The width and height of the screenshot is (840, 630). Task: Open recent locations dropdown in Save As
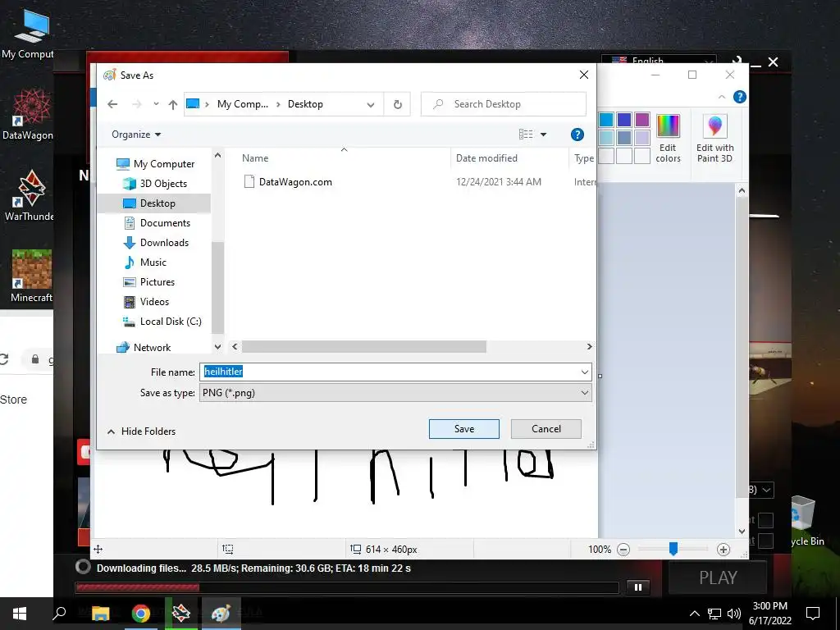(x=156, y=104)
